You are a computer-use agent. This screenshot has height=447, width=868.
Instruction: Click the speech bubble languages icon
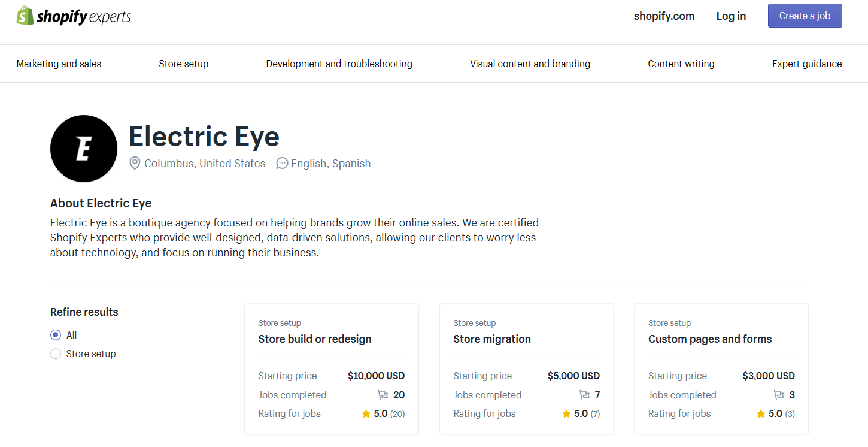pos(282,163)
